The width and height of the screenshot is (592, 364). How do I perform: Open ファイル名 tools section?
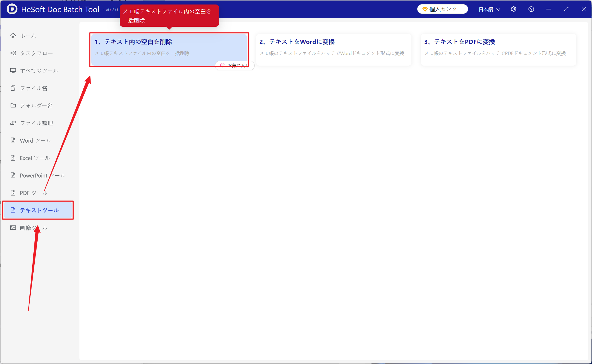click(37, 88)
